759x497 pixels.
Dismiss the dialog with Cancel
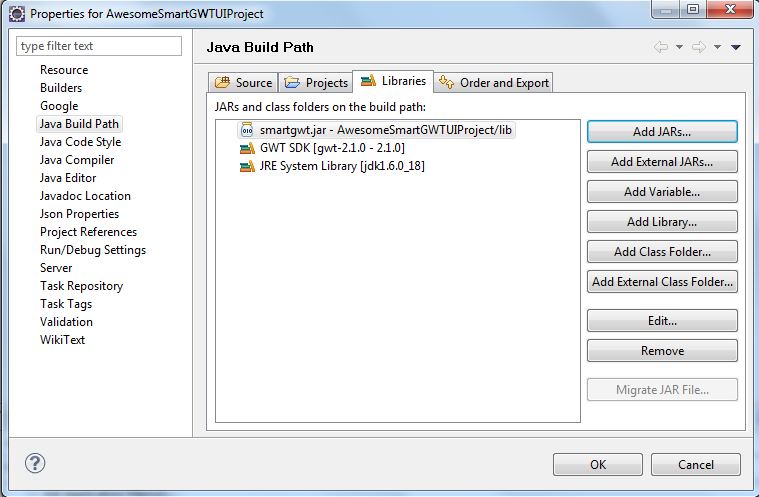(696, 465)
